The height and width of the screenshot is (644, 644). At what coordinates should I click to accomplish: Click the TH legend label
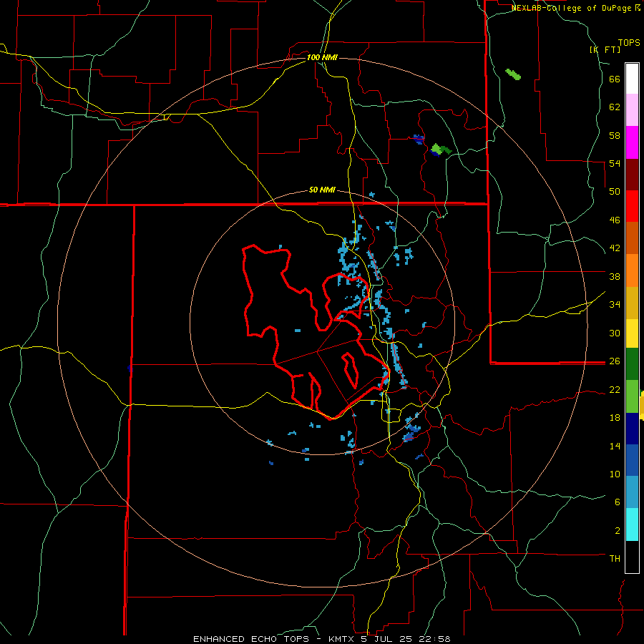pyautogui.click(x=615, y=558)
